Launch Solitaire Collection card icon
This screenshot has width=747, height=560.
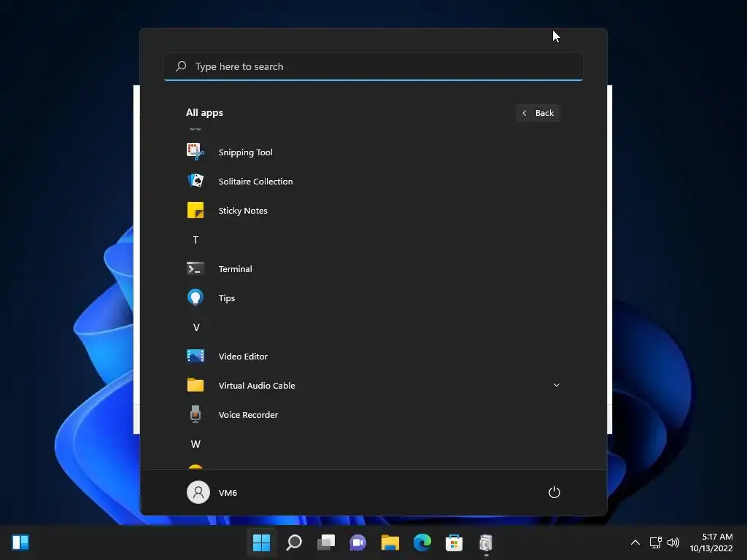pyautogui.click(x=196, y=181)
